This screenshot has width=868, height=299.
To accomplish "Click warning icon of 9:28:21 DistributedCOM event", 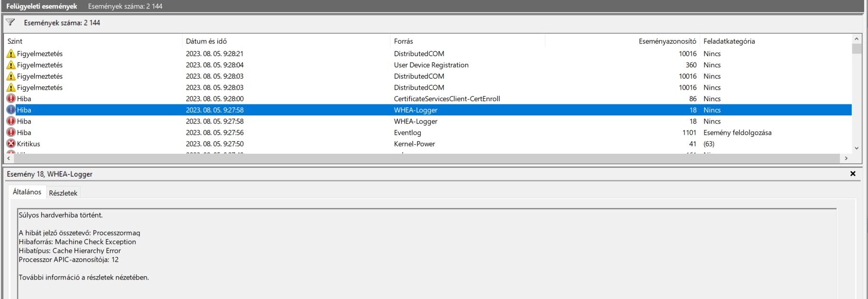I will coord(11,54).
